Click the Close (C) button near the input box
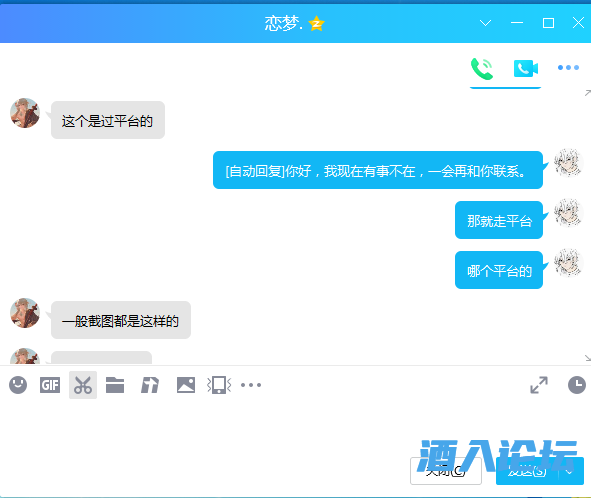This screenshot has width=591, height=498. pos(446,471)
